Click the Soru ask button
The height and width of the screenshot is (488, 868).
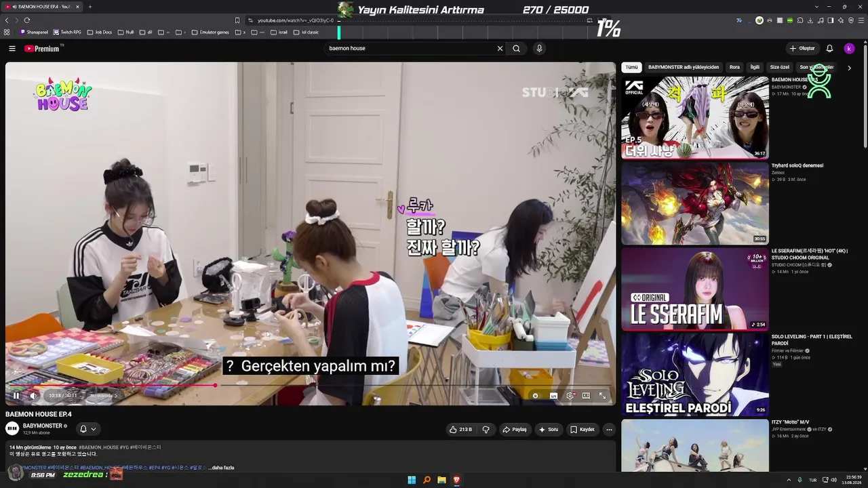click(549, 429)
